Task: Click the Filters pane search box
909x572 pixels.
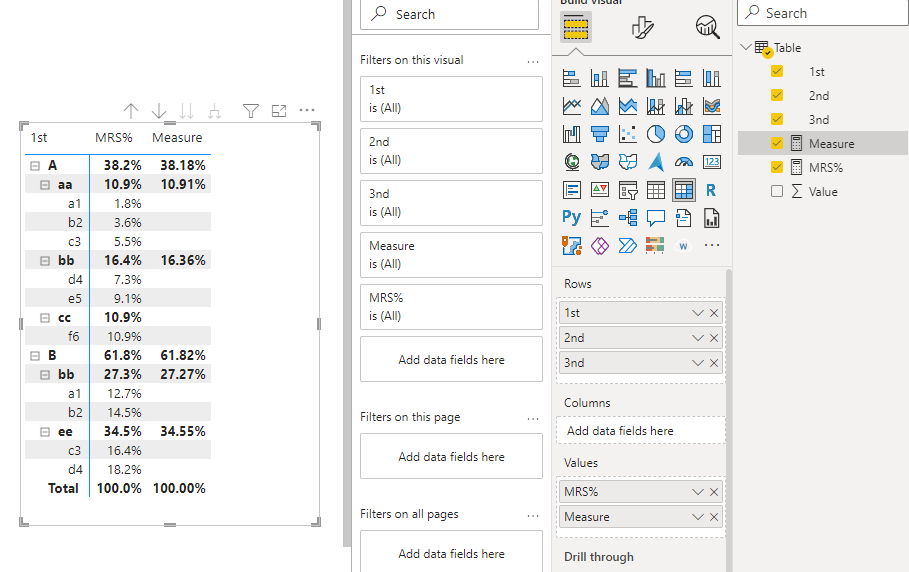Action: click(x=449, y=14)
